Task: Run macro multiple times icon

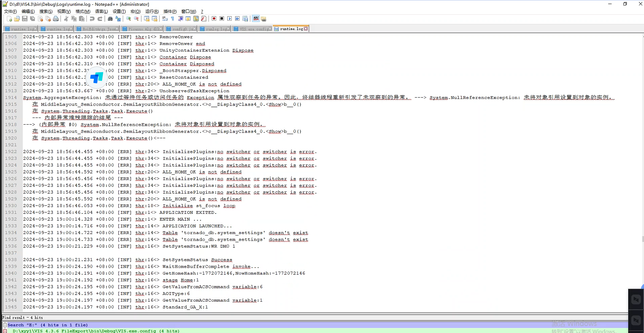Action: pyautogui.click(x=237, y=19)
